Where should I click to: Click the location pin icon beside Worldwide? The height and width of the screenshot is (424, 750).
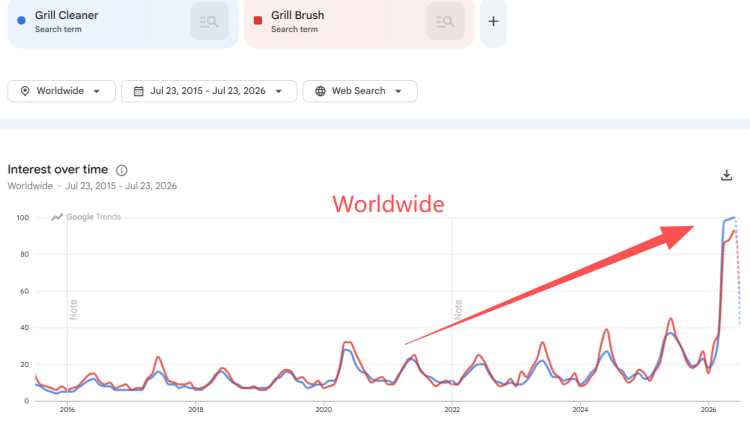(25, 91)
